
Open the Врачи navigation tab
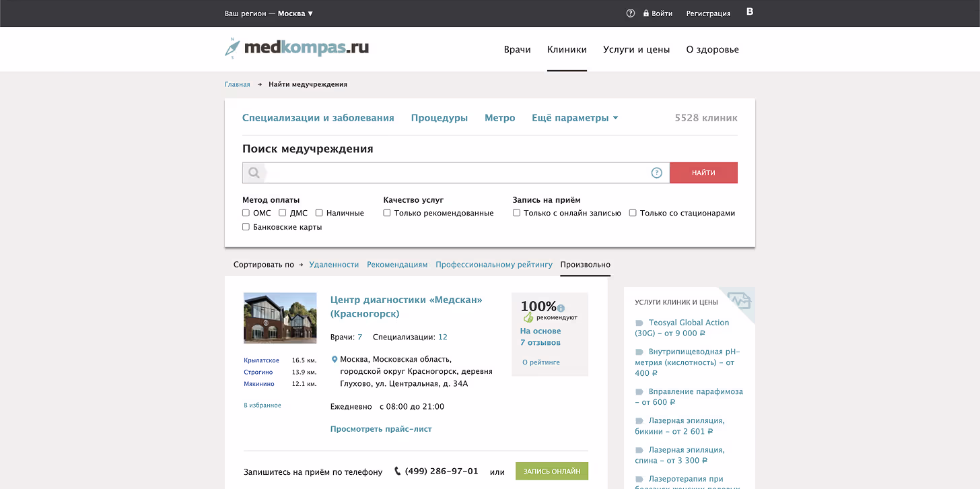click(518, 49)
